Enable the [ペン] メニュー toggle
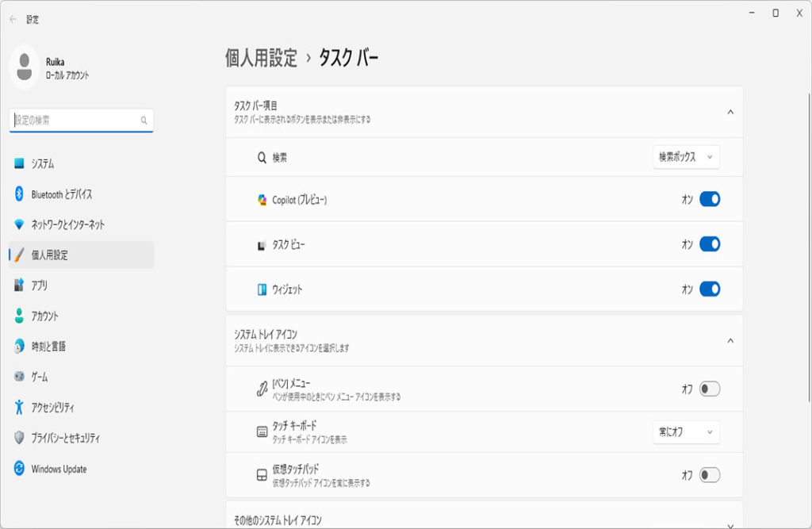The width and height of the screenshot is (812, 529). pyautogui.click(x=709, y=389)
